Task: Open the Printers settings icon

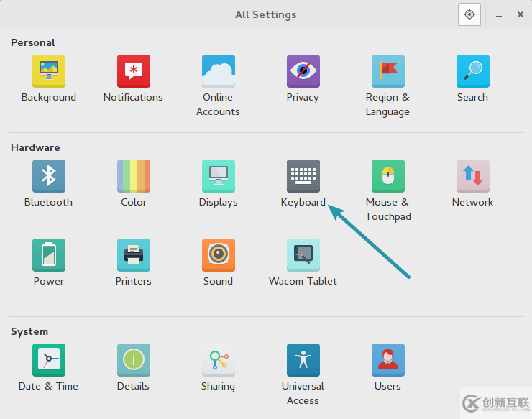Action: click(134, 255)
